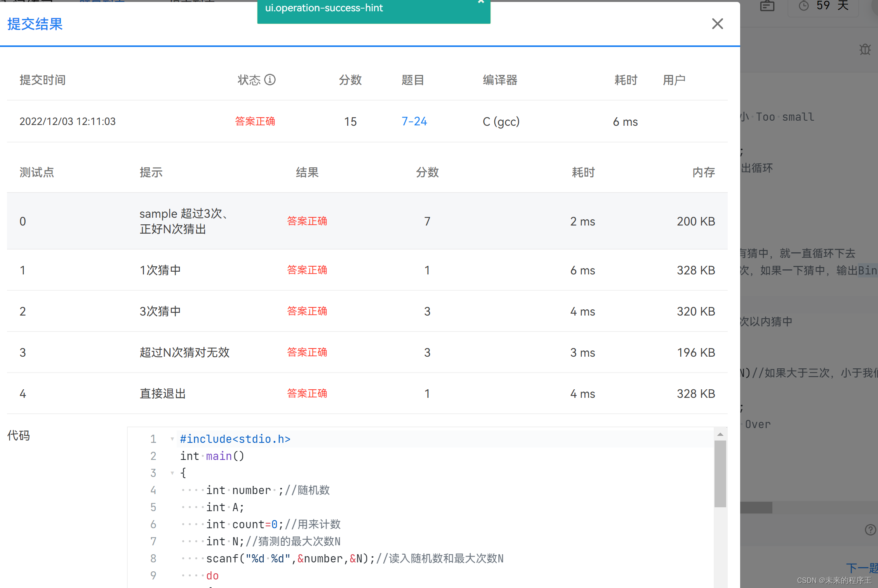The width and height of the screenshot is (878, 588).
Task: Click the bug report icon on the right panel
Action: tap(865, 50)
